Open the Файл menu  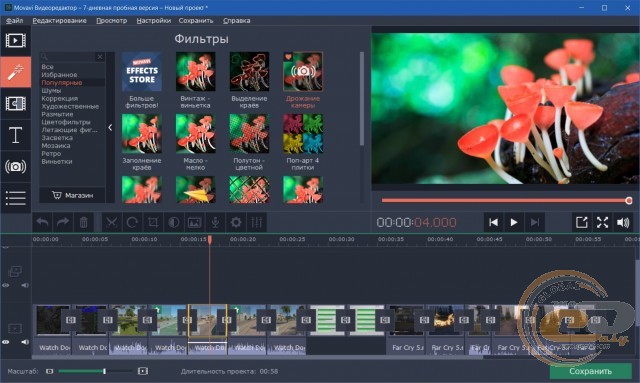click(14, 20)
